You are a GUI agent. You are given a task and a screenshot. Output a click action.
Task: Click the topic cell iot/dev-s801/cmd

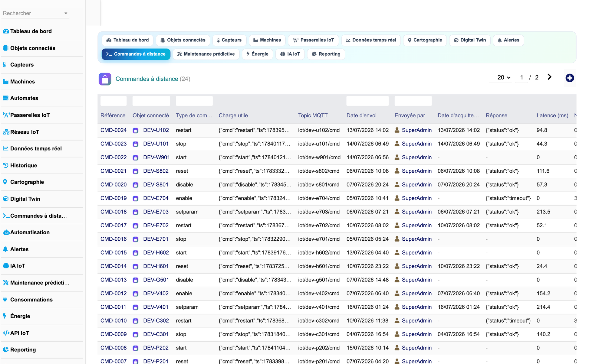[x=319, y=185]
